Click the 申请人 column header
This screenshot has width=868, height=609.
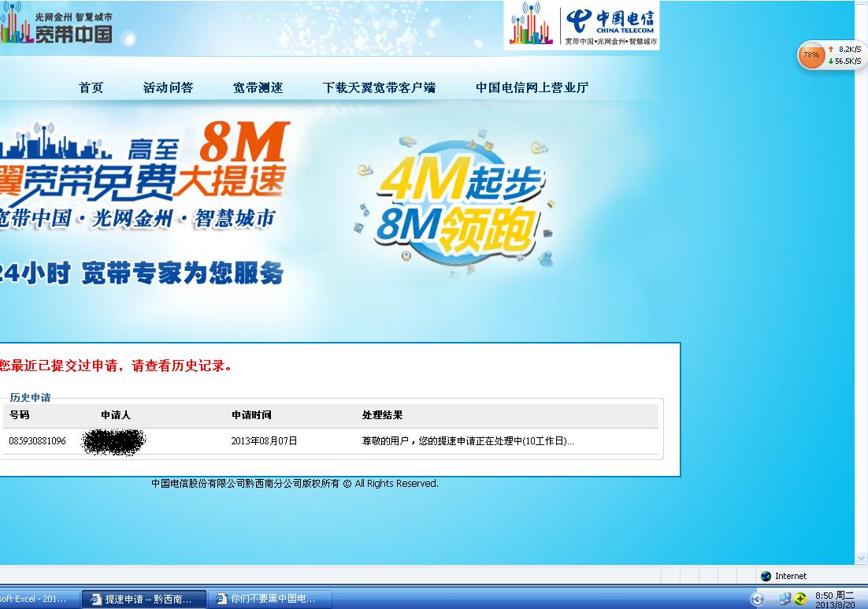pyautogui.click(x=116, y=414)
